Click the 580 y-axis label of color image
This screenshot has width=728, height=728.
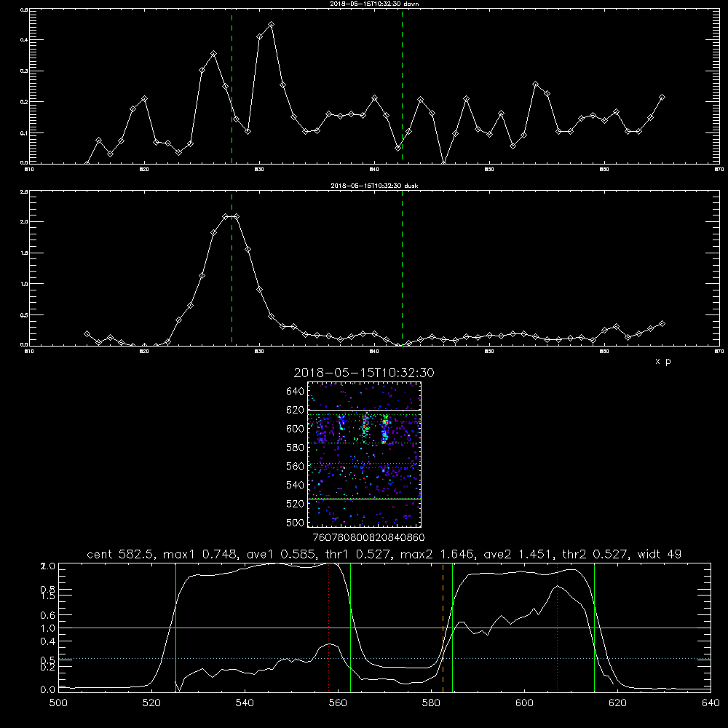click(x=296, y=448)
